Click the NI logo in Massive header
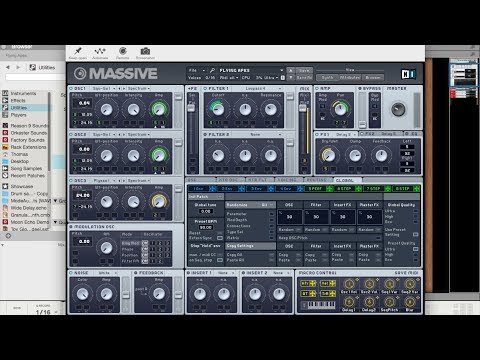Image resolution: width=480 pixels, height=360 pixels. 409,74
